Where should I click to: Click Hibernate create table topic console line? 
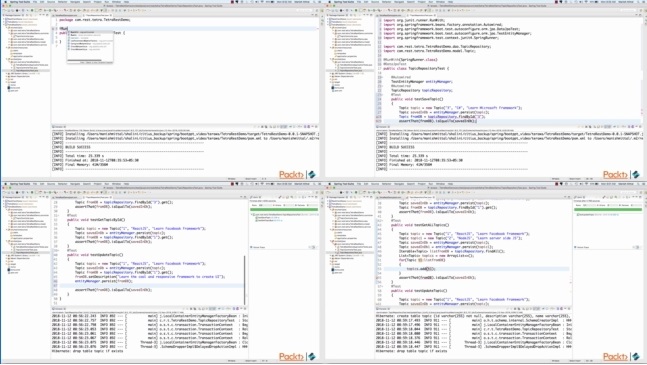(x=473, y=316)
